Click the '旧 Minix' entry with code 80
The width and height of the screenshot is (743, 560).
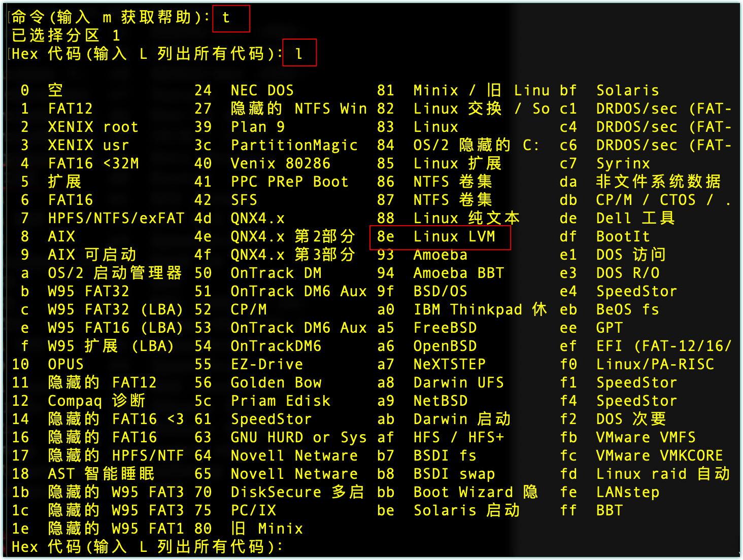click(267, 529)
